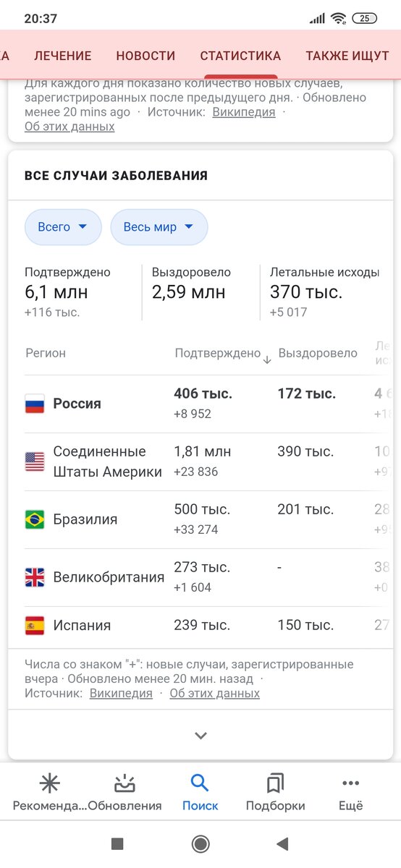Open the Также ищут tab
401x868 pixels.
coord(347,56)
